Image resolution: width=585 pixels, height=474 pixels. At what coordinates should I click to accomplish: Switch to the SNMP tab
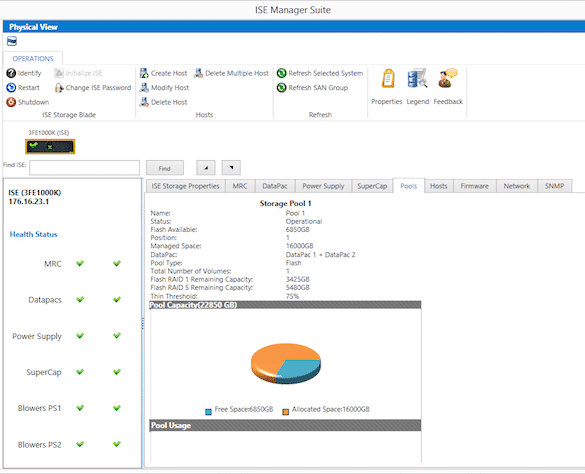[x=554, y=186]
